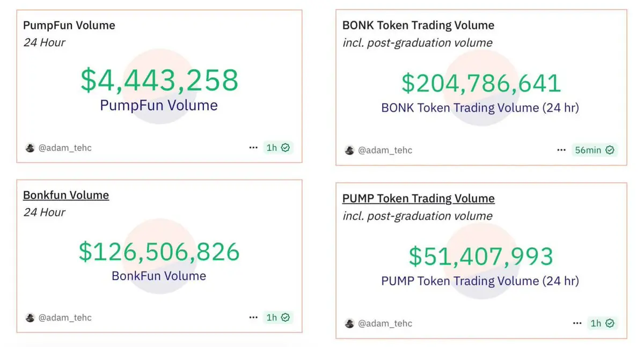Click the 1h refresh badge on PumpFun Volume
Viewport: 644px width, 347px height.
coord(278,147)
